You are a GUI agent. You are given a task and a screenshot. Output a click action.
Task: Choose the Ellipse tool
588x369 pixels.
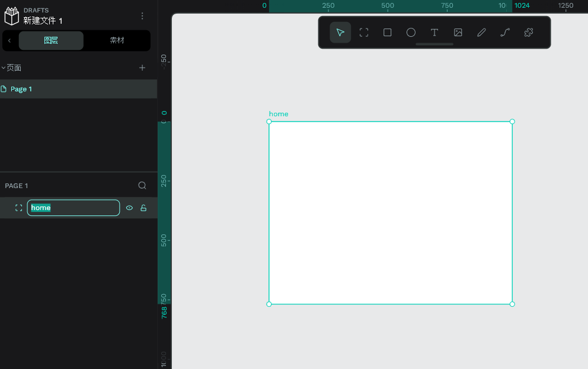[x=411, y=32]
